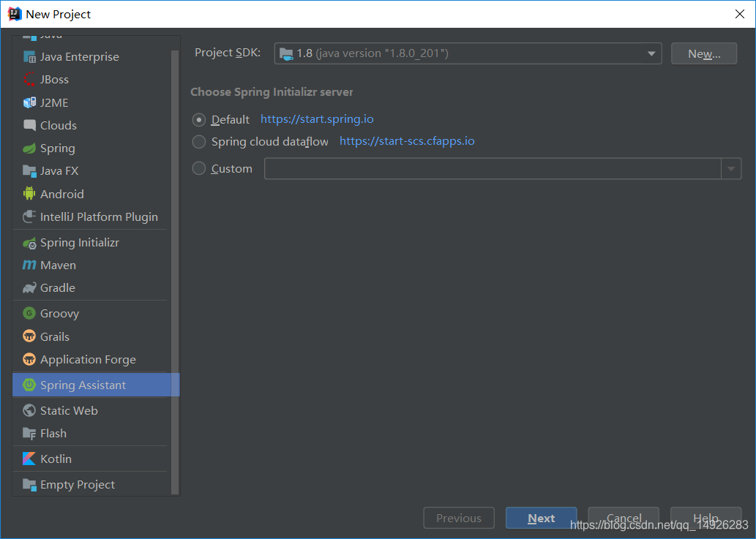The height and width of the screenshot is (539, 756).
Task: Click inside the Custom server URL field
Action: click(493, 169)
